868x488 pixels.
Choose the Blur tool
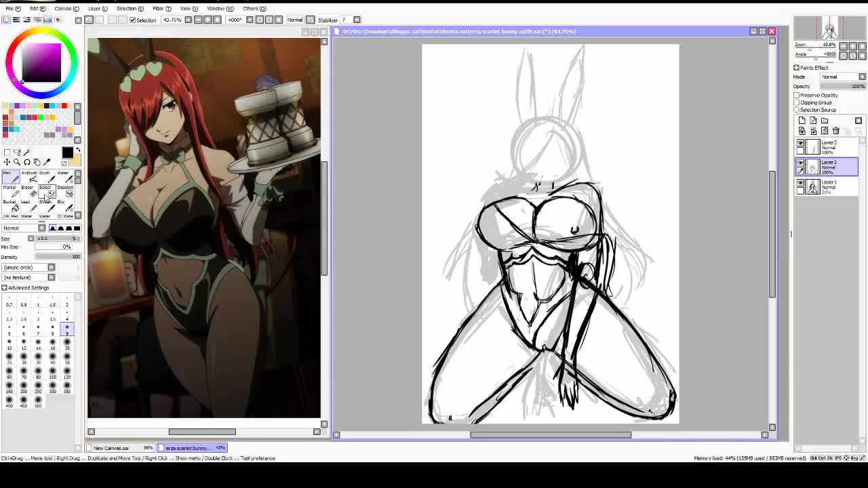click(65, 205)
